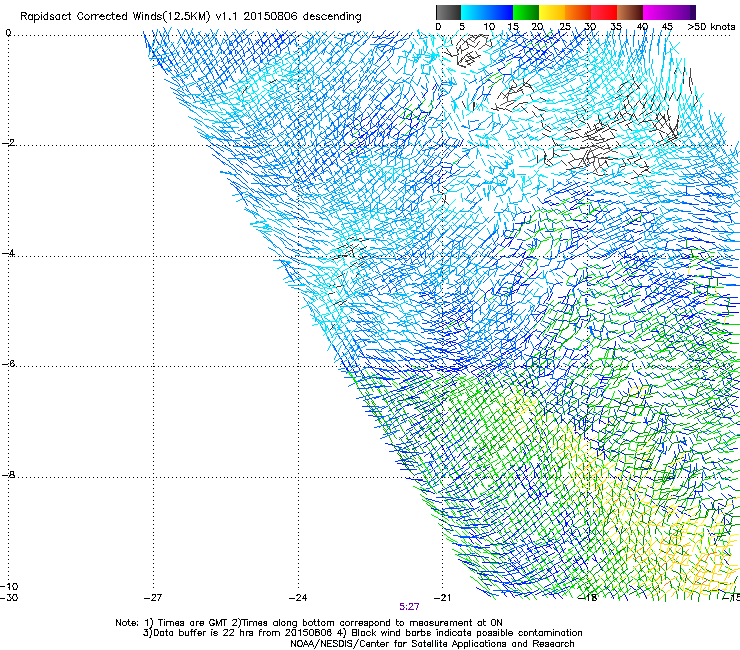Click the '-8' latitude axis label
Viewport: 740px width, 650px height.
[8, 475]
